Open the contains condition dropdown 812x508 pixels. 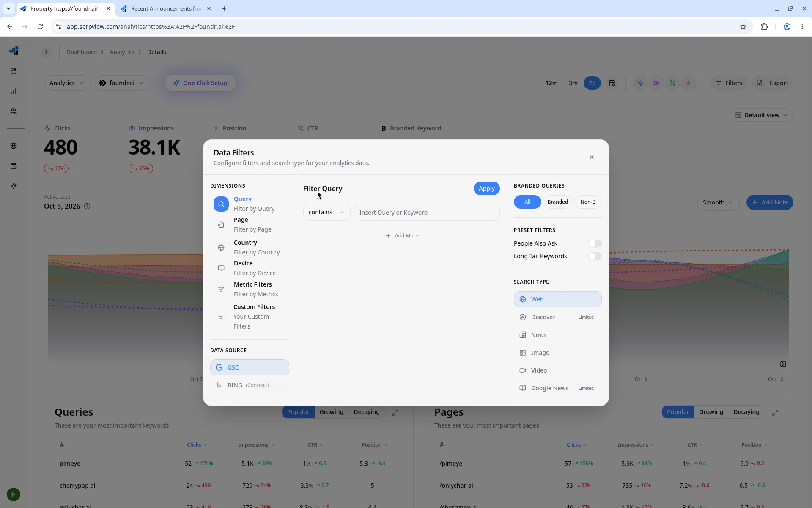point(326,212)
